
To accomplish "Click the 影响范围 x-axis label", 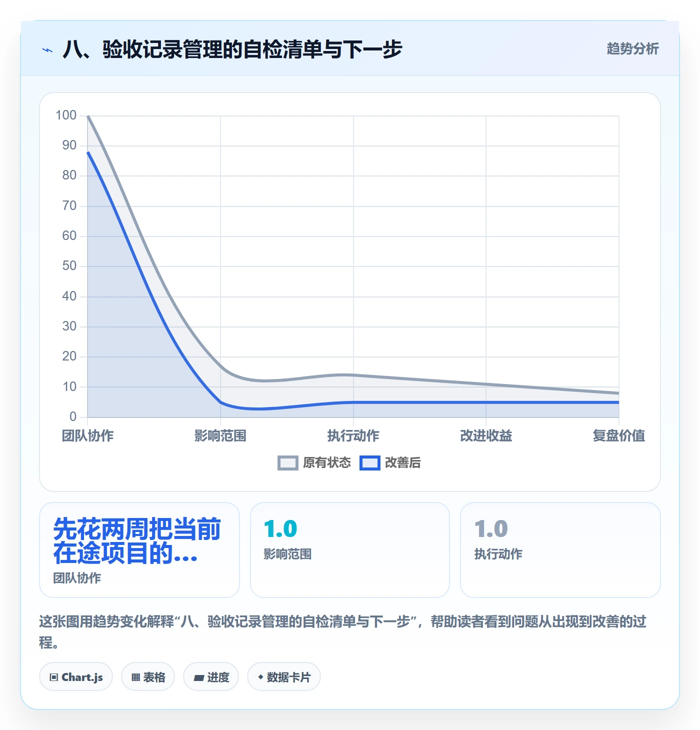I will (x=220, y=436).
